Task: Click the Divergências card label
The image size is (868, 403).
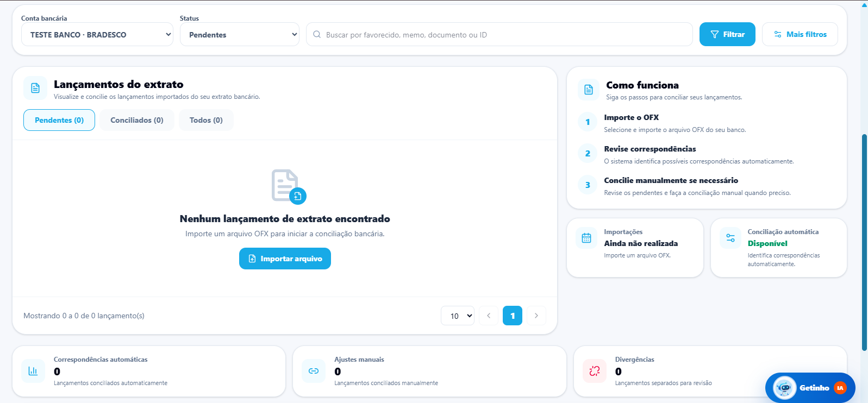Action: tap(634, 360)
